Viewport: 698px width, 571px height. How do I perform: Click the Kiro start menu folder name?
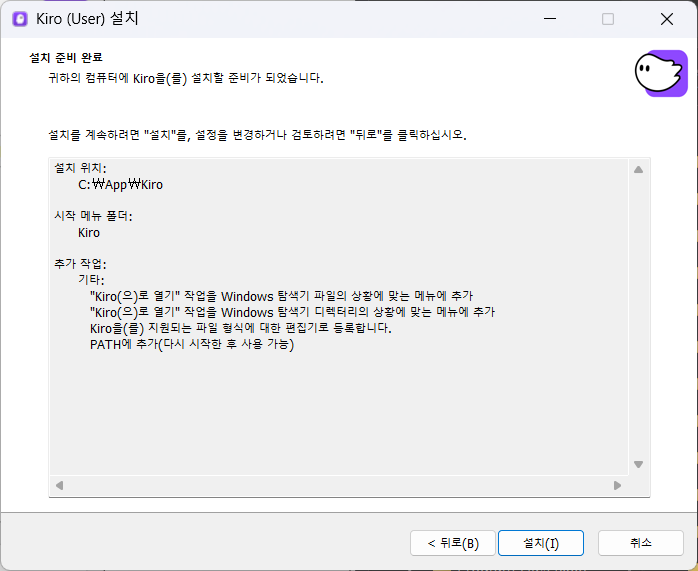point(89,232)
